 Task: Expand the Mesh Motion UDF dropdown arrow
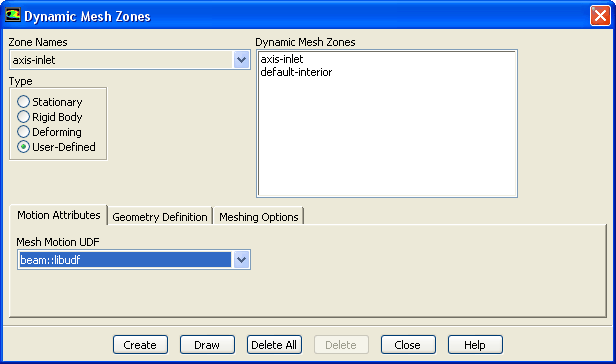pos(241,260)
